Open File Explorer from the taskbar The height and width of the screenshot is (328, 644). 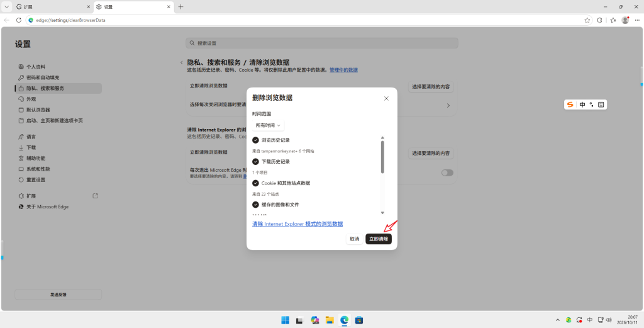click(330, 320)
